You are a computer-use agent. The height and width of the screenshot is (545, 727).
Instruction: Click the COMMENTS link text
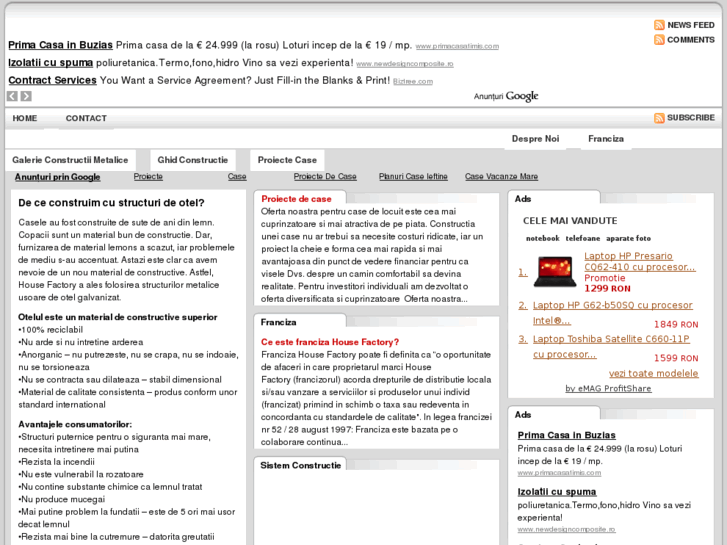pyautogui.click(x=691, y=40)
